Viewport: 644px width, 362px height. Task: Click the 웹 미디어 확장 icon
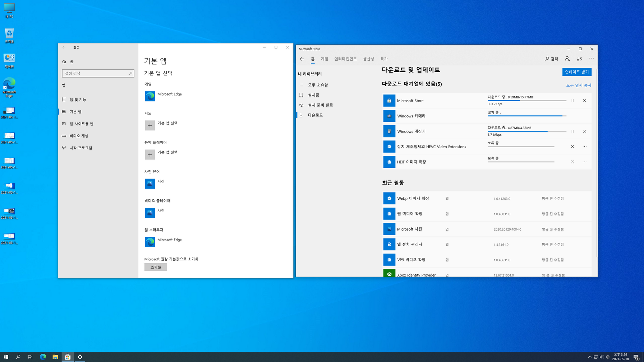tap(389, 214)
